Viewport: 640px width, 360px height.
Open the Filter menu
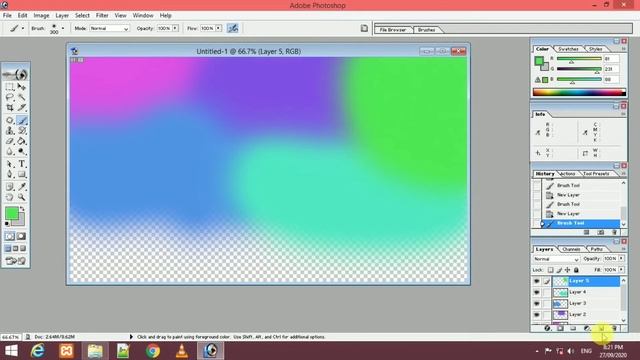(102, 15)
